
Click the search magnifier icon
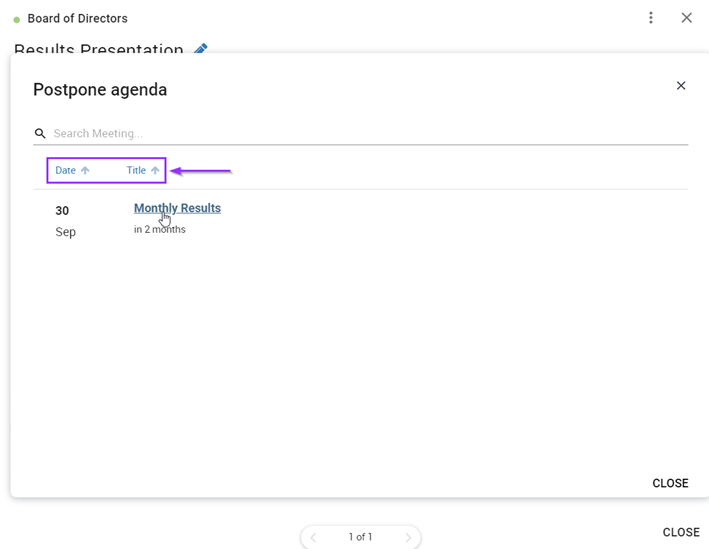[x=40, y=133]
